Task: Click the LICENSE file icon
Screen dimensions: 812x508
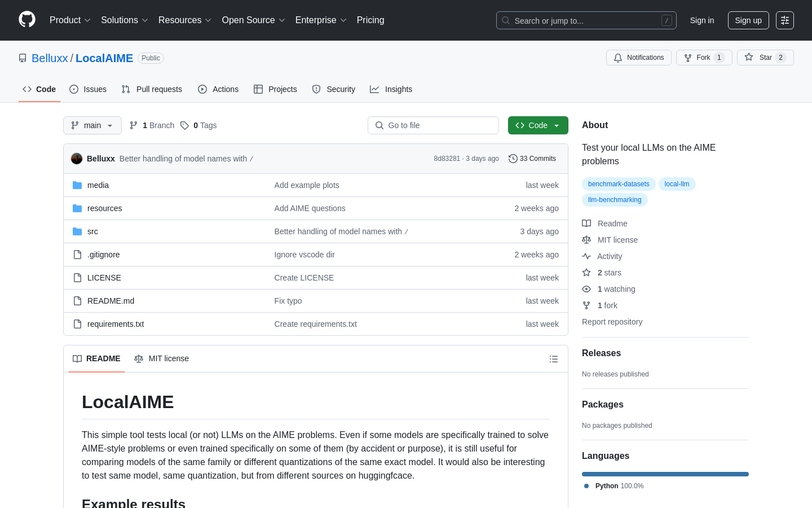Action: [77, 278]
